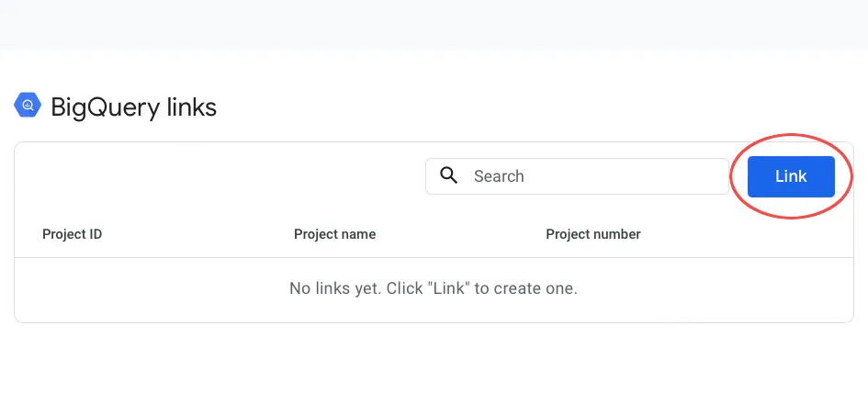
Task: Click the magnifying glass search icon
Action: click(449, 175)
